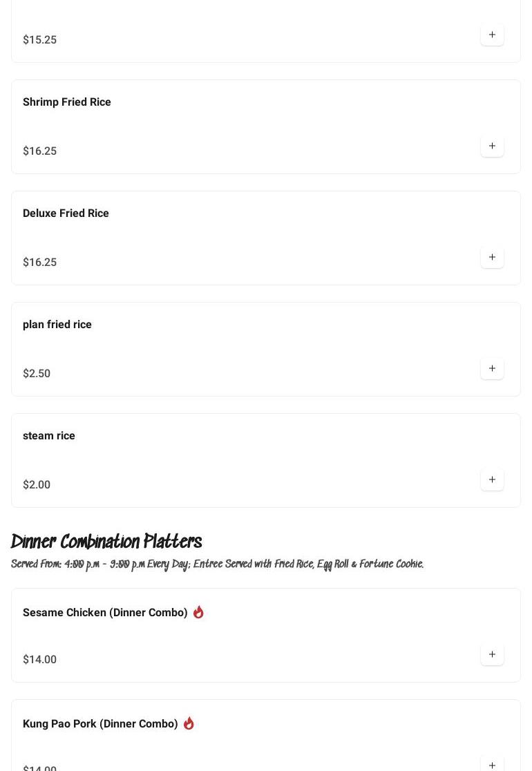Open the Deluxe Fried Rice item
Screen dimensions: 532x771
(x=66, y=213)
